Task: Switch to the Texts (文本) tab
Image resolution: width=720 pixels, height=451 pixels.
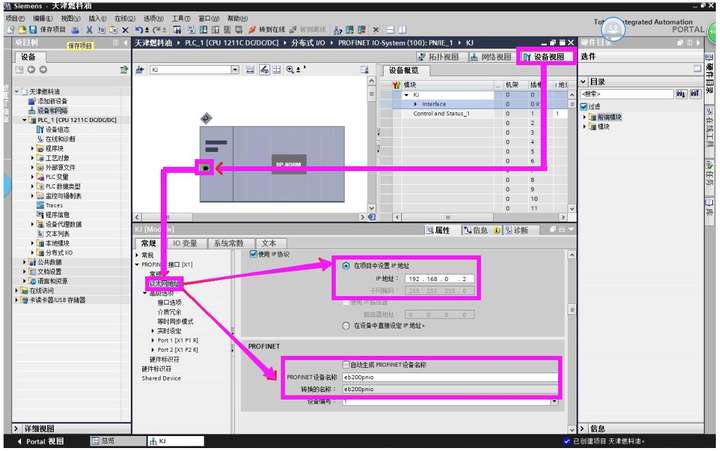Action: pos(269,243)
